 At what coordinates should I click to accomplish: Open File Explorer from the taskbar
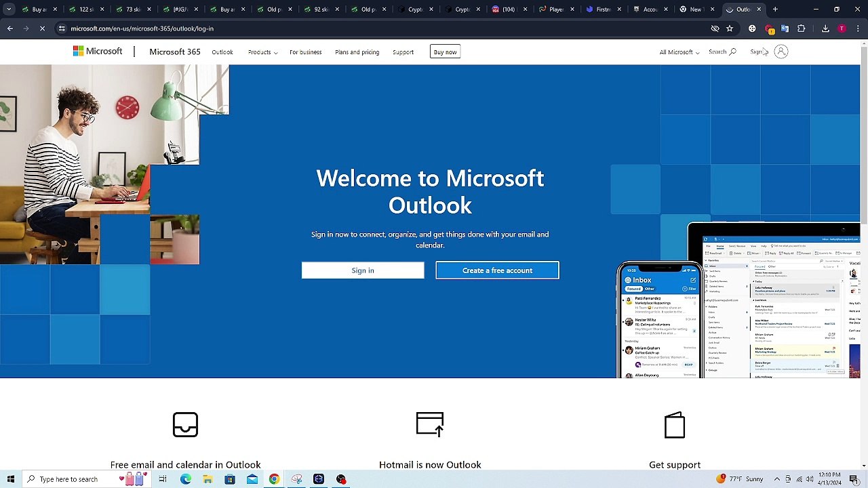[x=208, y=479]
